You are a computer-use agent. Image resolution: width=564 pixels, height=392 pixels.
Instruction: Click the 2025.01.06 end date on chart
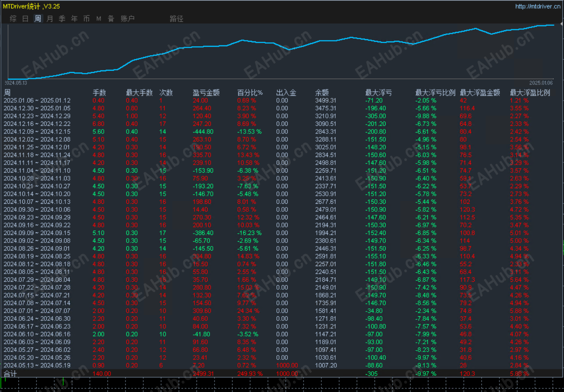541,83
